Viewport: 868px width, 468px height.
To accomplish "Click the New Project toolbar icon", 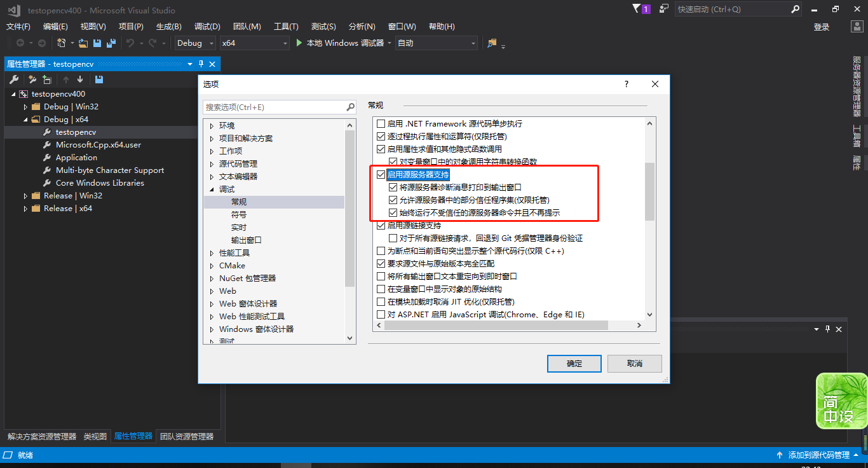I will pos(62,43).
